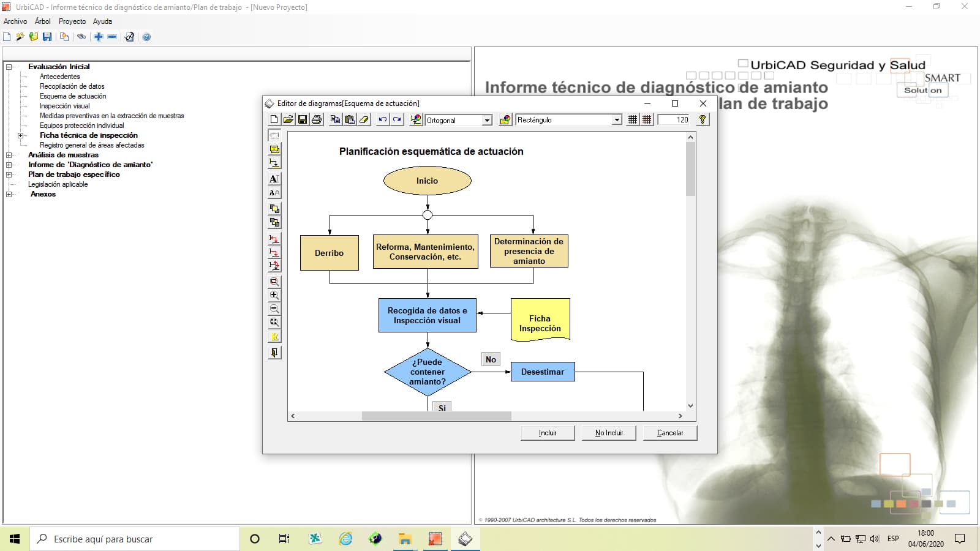The width and height of the screenshot is (980, 551).
Task: Select the text tool with letter A
Action: (274, 179)
